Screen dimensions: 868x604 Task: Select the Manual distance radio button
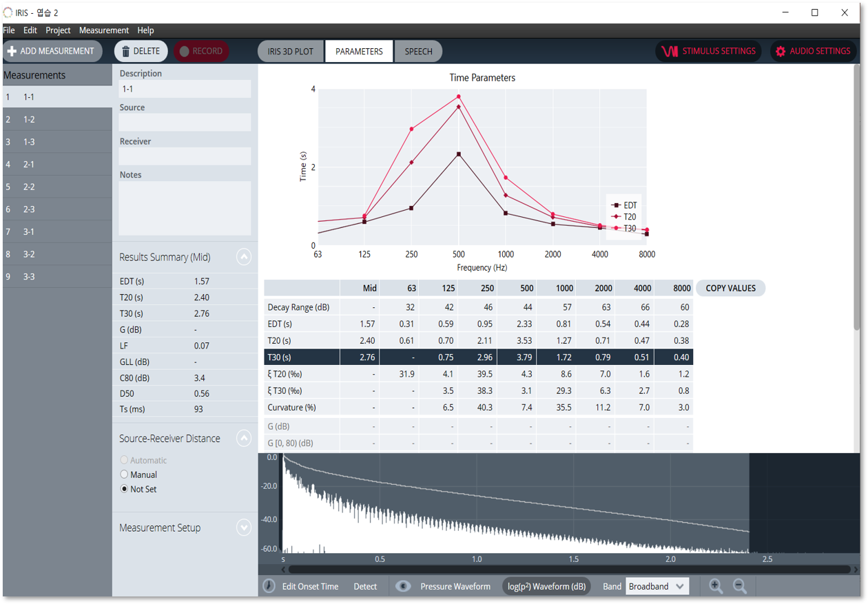[x=124, y=475]
